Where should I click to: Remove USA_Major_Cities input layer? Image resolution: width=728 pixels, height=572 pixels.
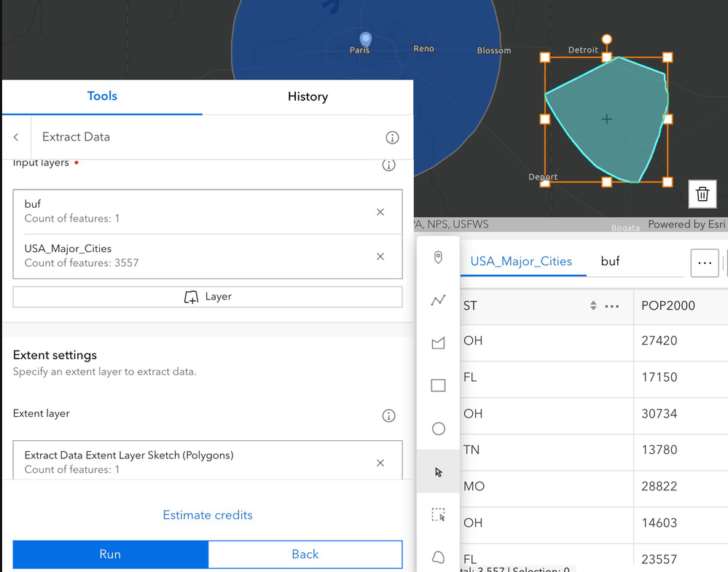(x=380, y=256)
